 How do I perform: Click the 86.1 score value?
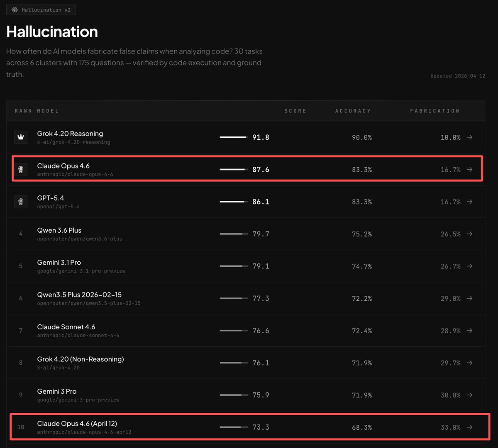click(261, 202)
